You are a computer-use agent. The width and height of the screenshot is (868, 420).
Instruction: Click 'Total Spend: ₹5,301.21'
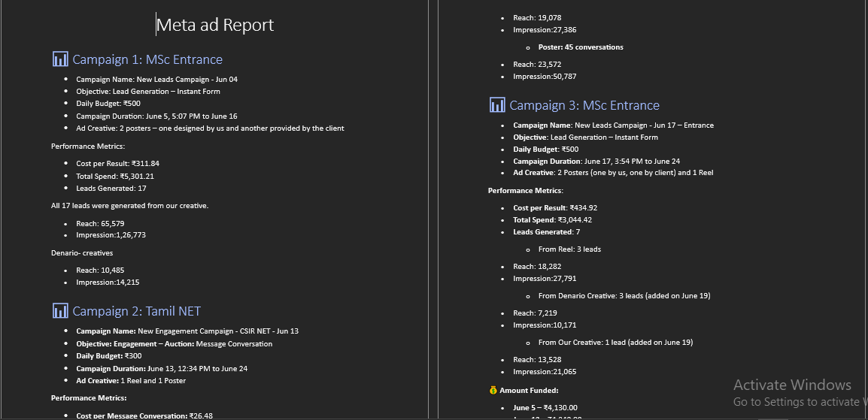[x=114, y=177]
